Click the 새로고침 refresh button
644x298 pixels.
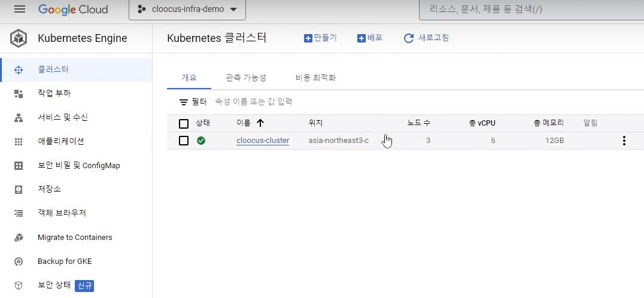coord(426,38)
